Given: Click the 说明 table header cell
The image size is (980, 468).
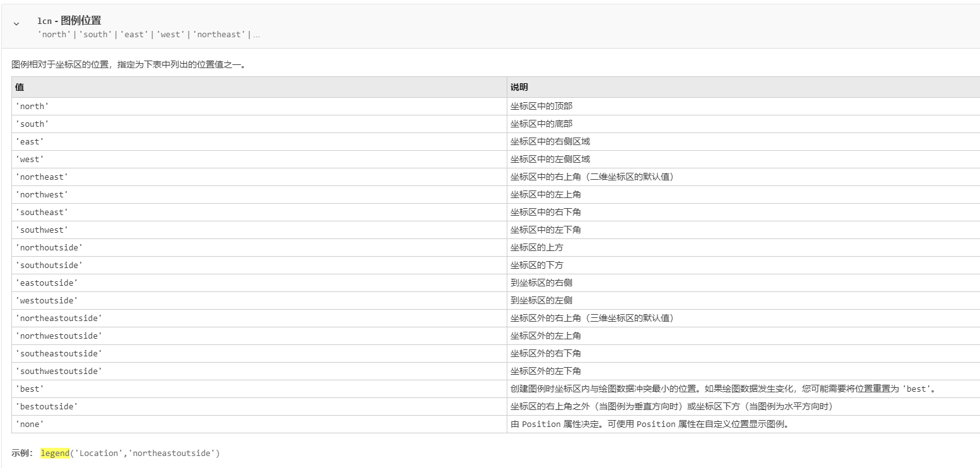Looking at the screenshot, I should tap(517, 87).
